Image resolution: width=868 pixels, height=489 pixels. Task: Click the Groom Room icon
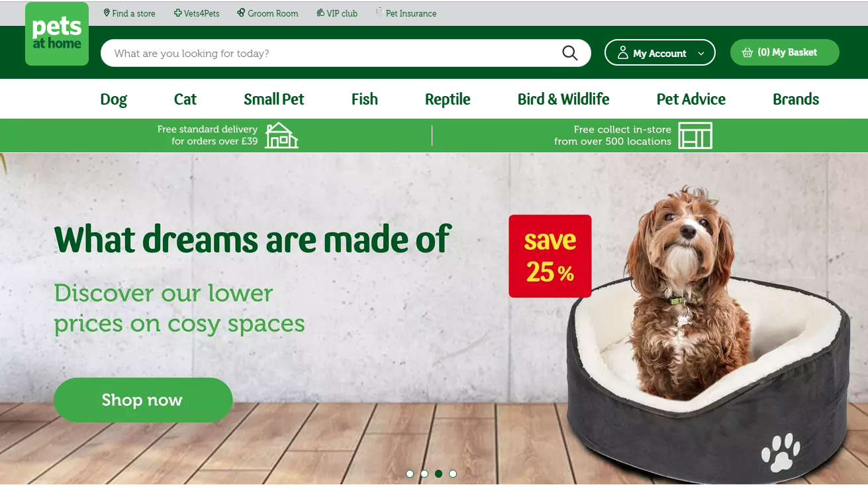coord(241,13)
